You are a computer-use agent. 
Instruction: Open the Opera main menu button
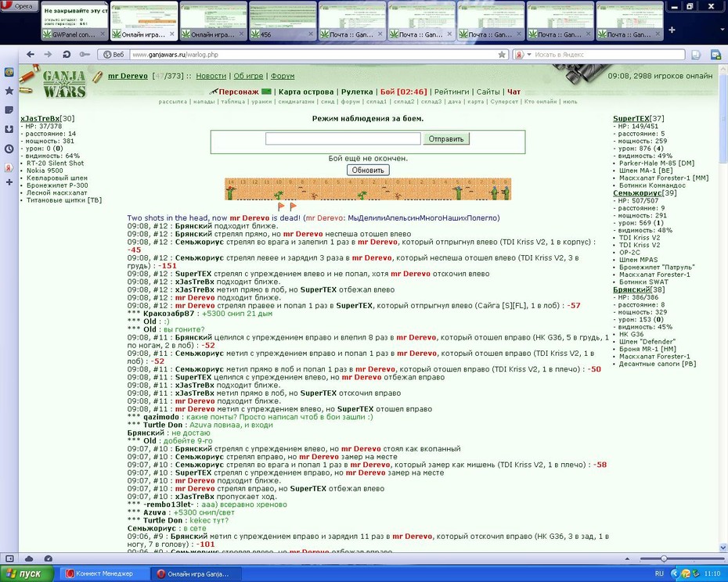(20, 6)
